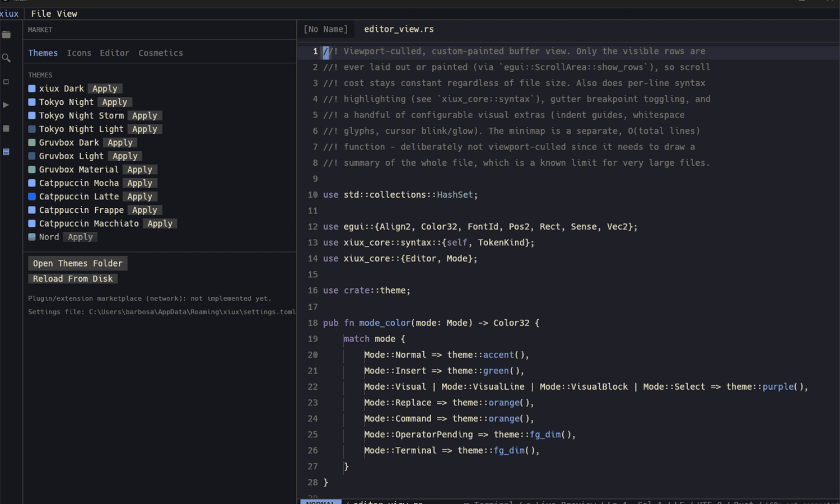
Task: Click the green() call on line 21
Action: 501,370
